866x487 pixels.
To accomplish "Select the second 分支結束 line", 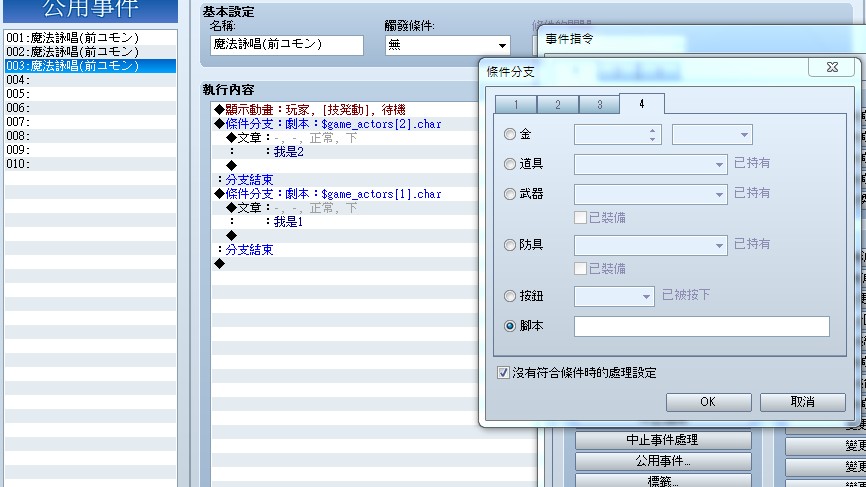I will pyautogui.click(x=345, y=250).
